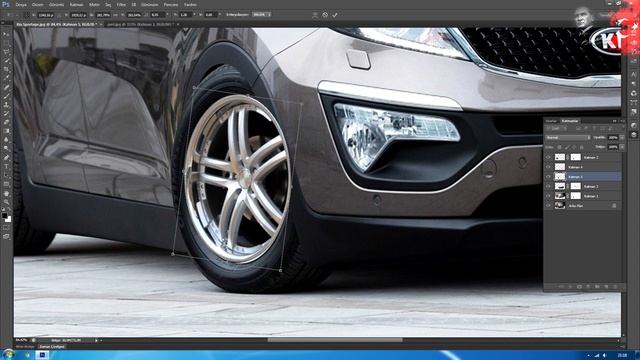Commit the transform with the checkmark
The height and width of the screenshot is (360, 640).
coord(335,15)
